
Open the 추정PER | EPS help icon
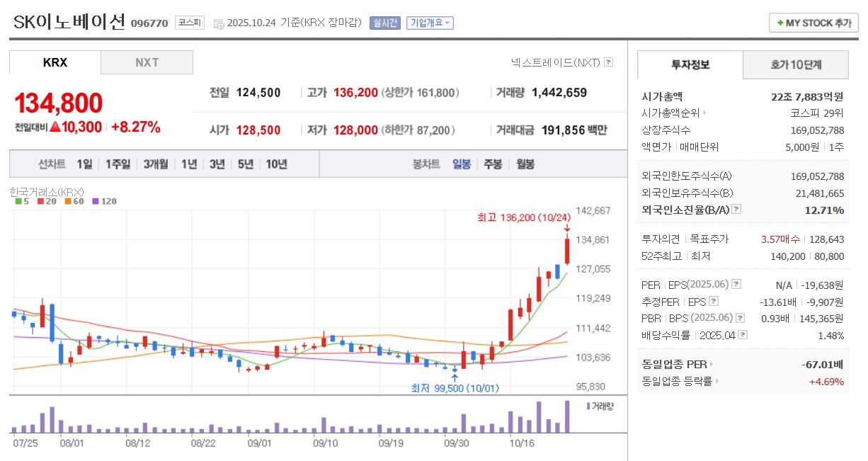tap(713, 302)
